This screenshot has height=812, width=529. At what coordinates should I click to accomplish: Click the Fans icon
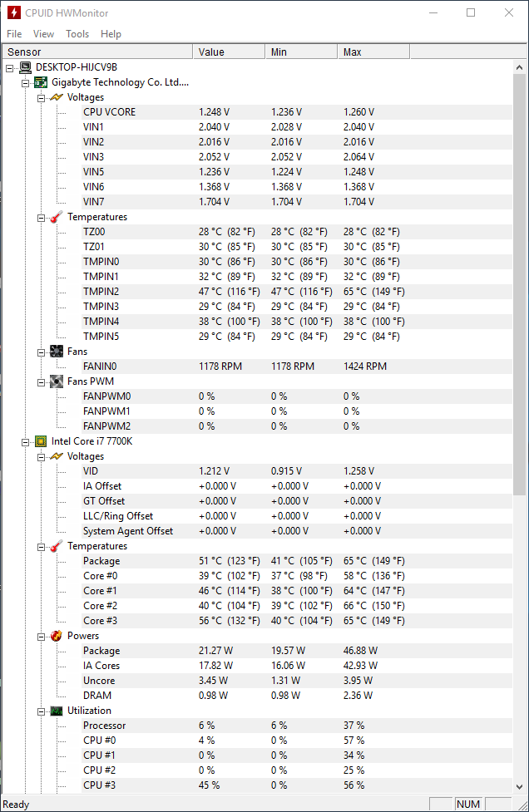56,352
